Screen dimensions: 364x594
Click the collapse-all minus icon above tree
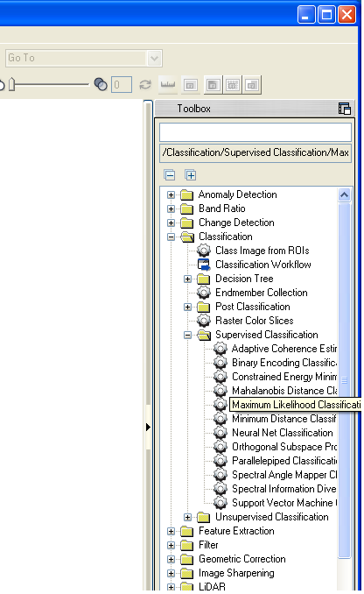coord(170,175)
